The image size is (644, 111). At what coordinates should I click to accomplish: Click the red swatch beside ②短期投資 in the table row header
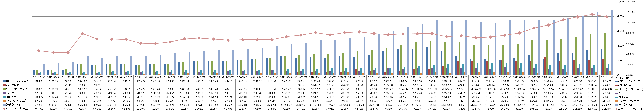(x=4, y=85)
